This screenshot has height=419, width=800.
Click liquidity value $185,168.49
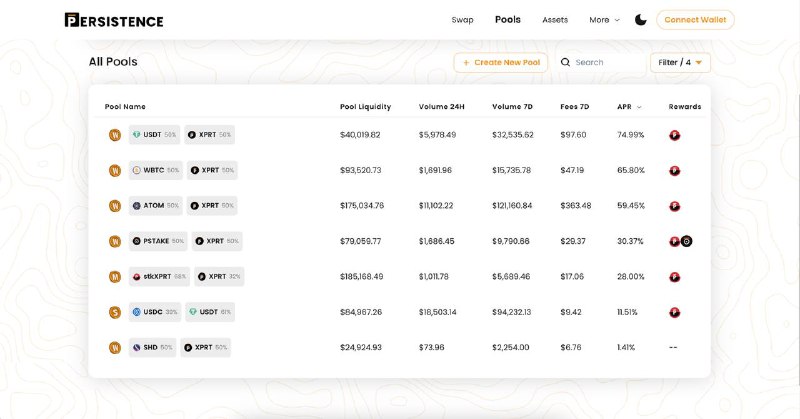(x=362, y=277)
